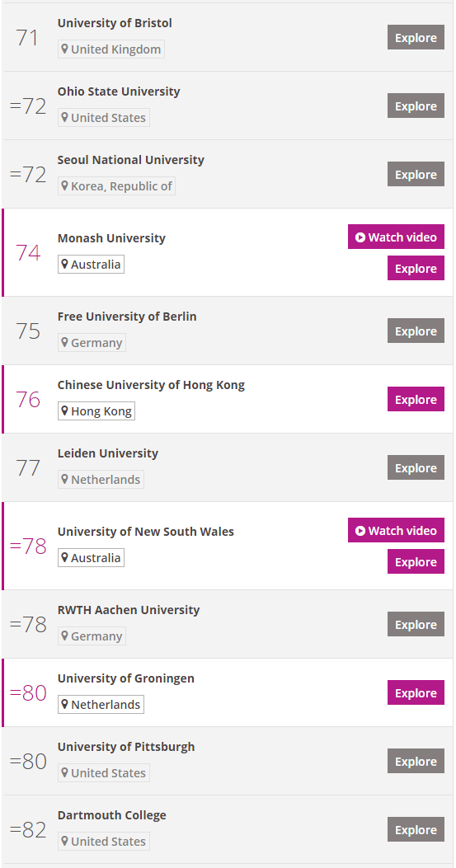Image resolution: width=456 pixels, height=868 pixels.
Task: Select the Australia tag under Monash University
Action: pyautogui.click(x=91, y=265)
